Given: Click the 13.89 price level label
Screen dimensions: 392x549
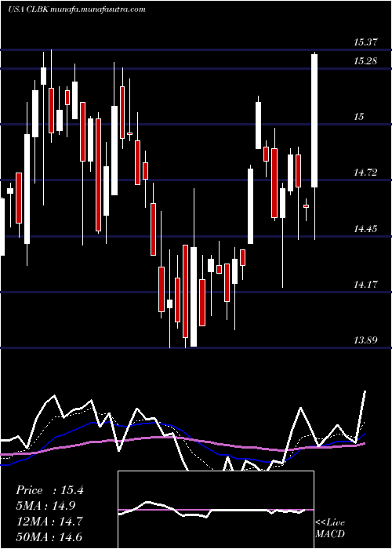Looking at the screenshot, I should point(365,340).
